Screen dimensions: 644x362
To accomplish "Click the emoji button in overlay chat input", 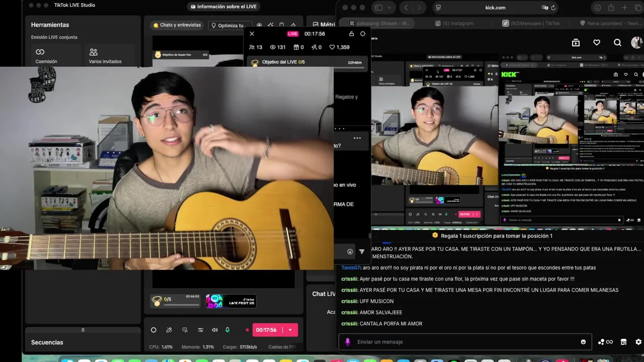I will click(x=350, y=251).
